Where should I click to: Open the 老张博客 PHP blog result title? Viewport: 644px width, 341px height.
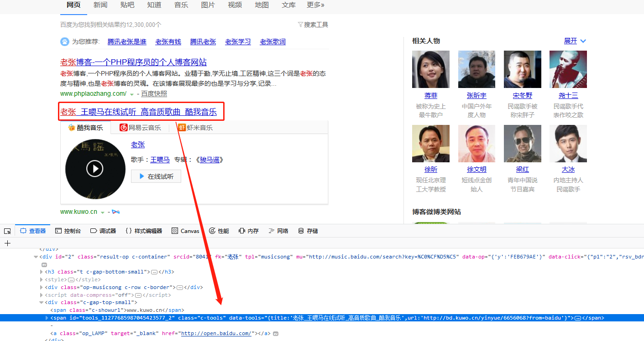pyautogui.click(x=133, y=62)
